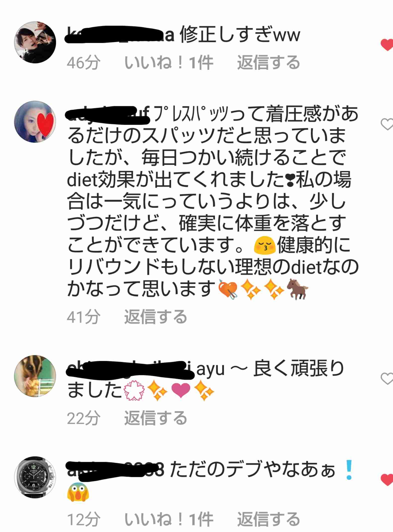This screenshot has height=532, width=393.
Task: Like the 良く頑張りました comment heart
Action: [x=387, y=379]
